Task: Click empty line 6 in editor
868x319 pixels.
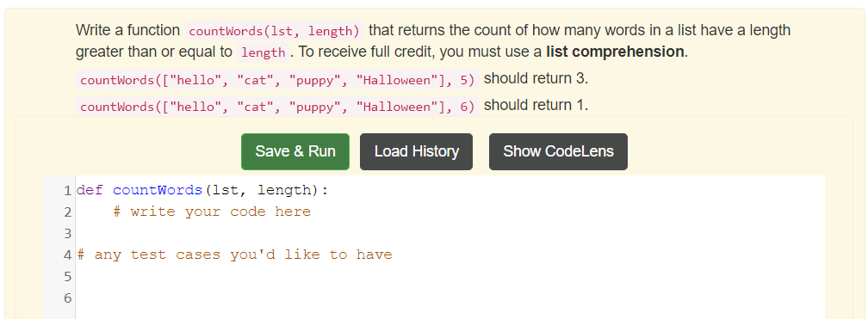Action: tap(449, 298)
